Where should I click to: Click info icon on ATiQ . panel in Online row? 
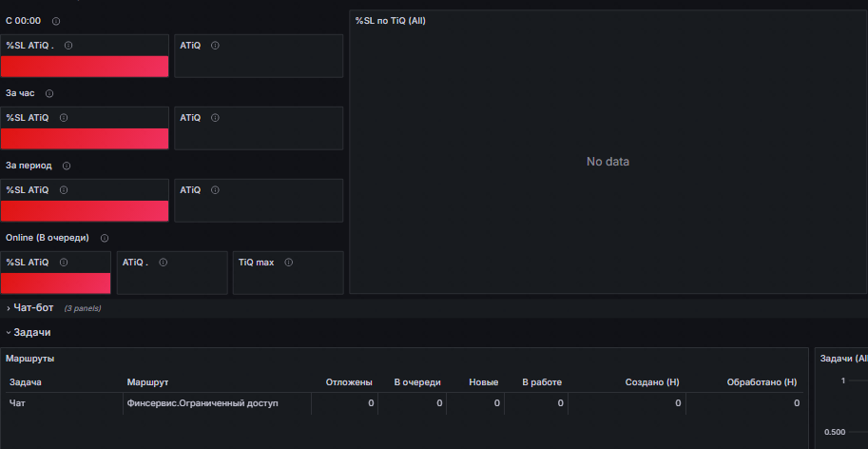pos(163,263)
